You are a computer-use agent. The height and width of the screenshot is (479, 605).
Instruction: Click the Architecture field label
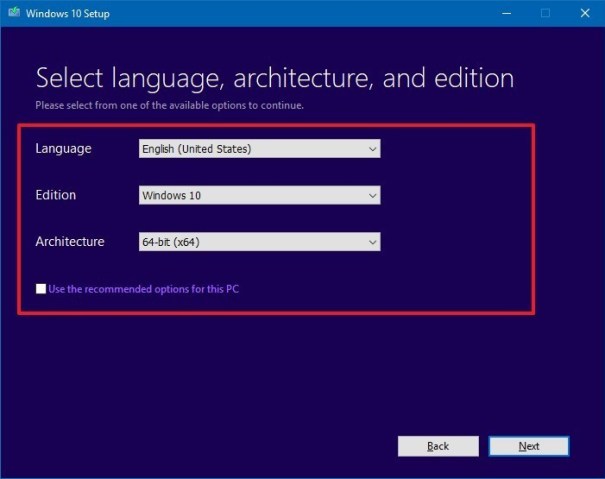[x=69, y=242]
